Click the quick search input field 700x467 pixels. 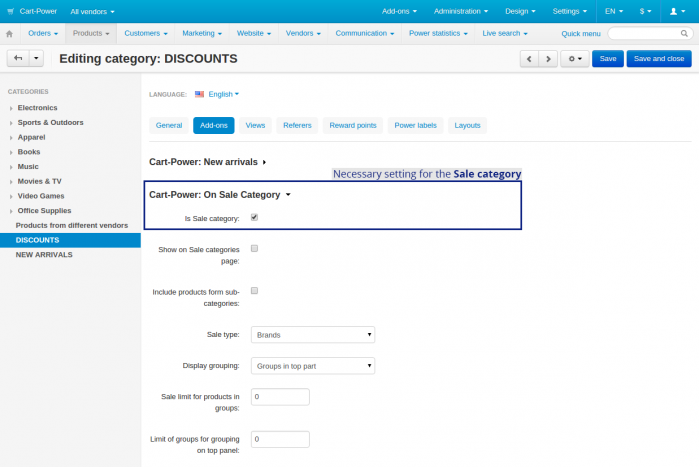[650, 33]
